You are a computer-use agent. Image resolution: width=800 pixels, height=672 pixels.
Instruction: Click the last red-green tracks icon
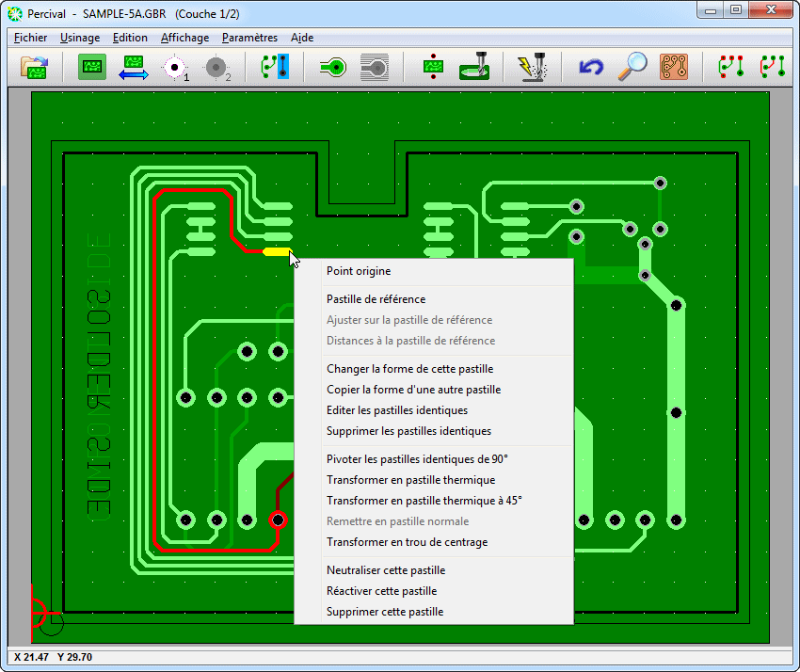[x=772, y=67]
